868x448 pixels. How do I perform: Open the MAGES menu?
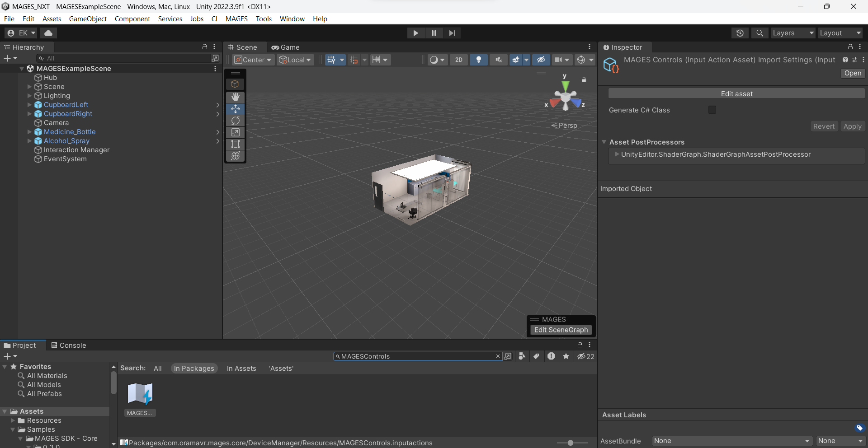tap(236, 19)
